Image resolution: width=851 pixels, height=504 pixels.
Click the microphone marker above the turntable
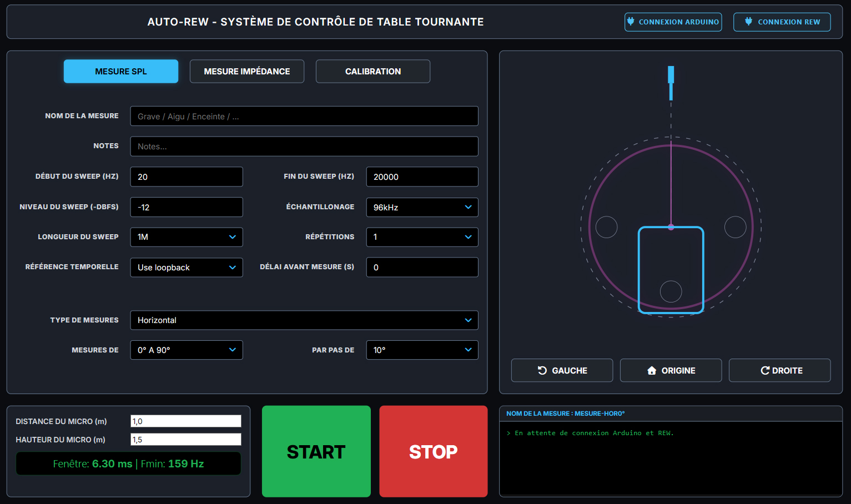[x=671, y=82]
